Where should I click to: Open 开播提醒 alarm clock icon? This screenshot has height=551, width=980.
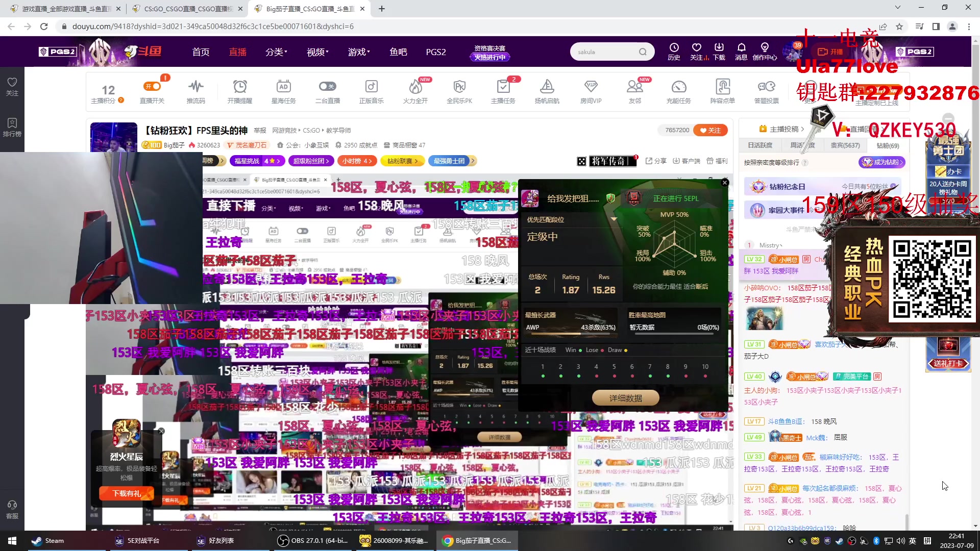tap(240, 87)
